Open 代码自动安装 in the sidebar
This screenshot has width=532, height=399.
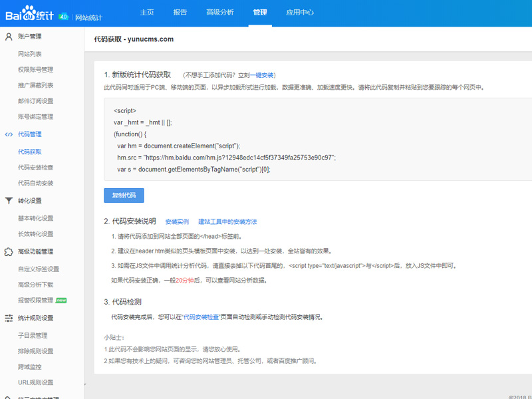click(35, 183)
